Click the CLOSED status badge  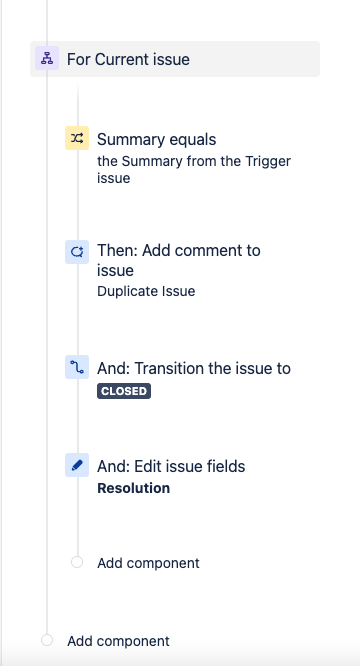coord(124,391)
